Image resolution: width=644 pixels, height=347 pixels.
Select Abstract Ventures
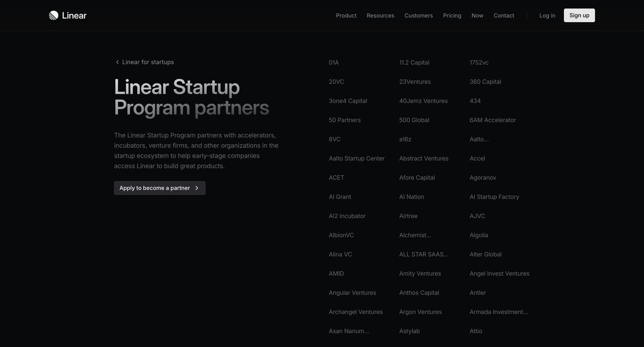(424, 159)
